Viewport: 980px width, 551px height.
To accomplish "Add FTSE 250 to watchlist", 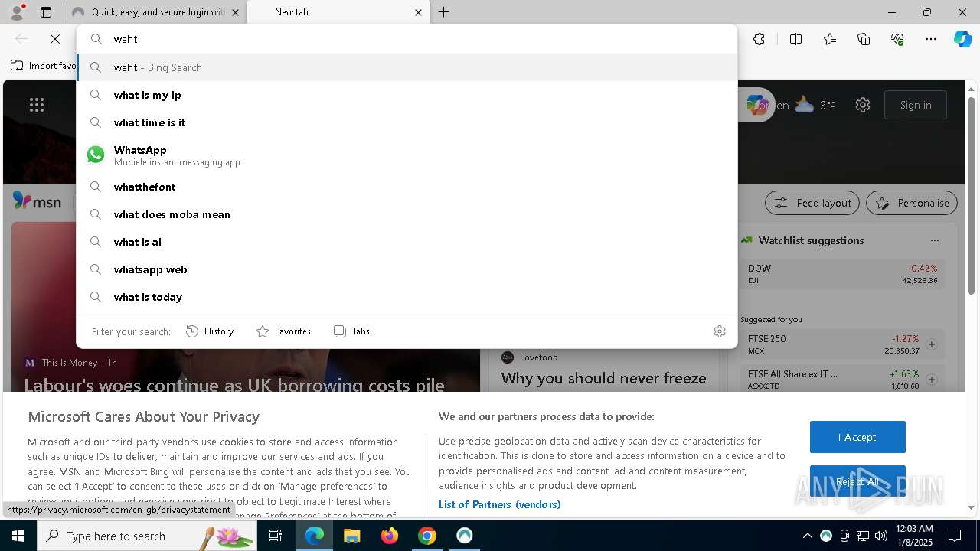I will [932, 344].
